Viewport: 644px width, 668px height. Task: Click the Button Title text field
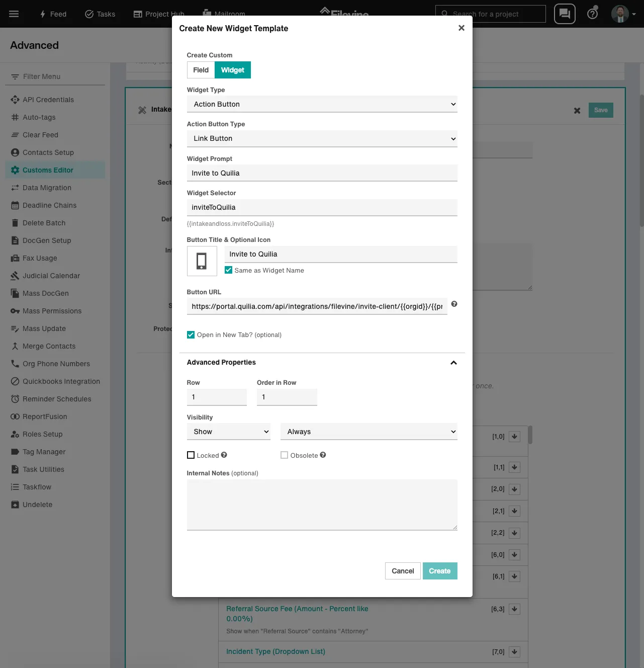(341, 254)
